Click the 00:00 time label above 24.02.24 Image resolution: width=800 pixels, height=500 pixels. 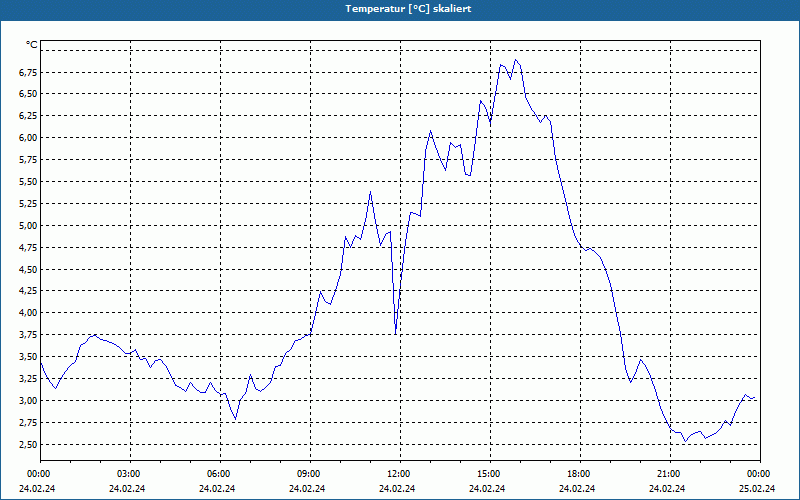click(x=37, y=474)
